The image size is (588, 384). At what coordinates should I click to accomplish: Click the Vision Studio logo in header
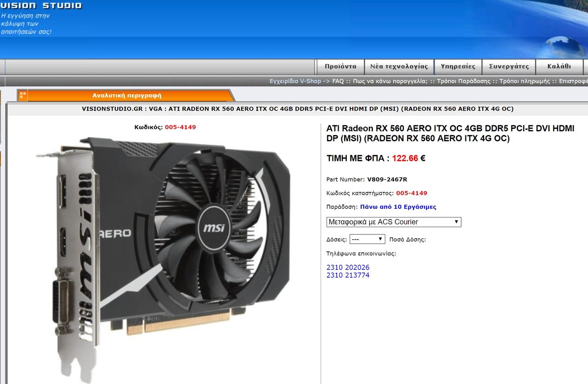41,6
